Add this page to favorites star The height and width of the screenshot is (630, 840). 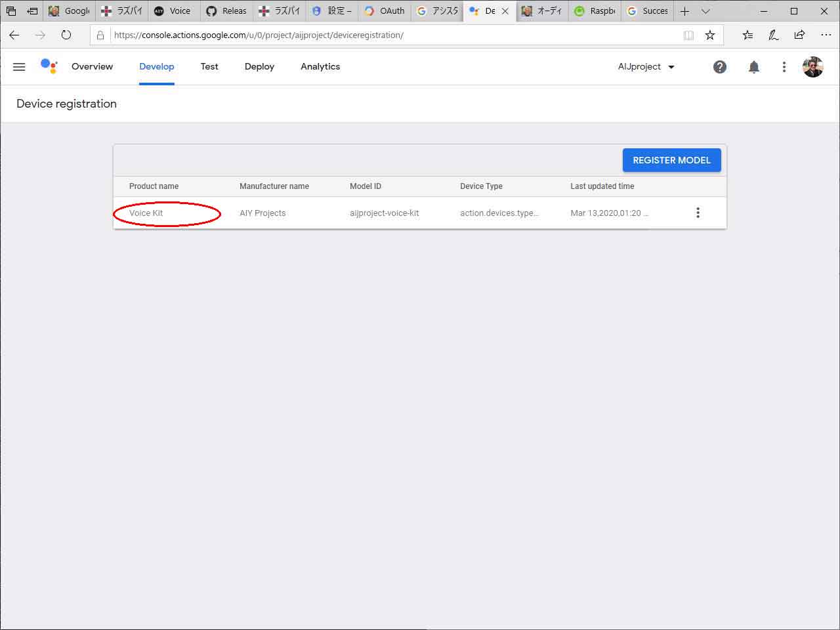point(710,35)
